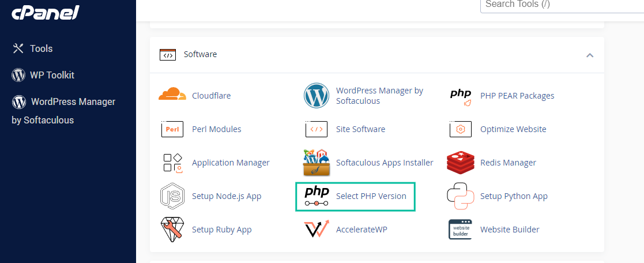Open the Select PHP Version link
The width and height of the screenshot is (644, 263).
371,196
